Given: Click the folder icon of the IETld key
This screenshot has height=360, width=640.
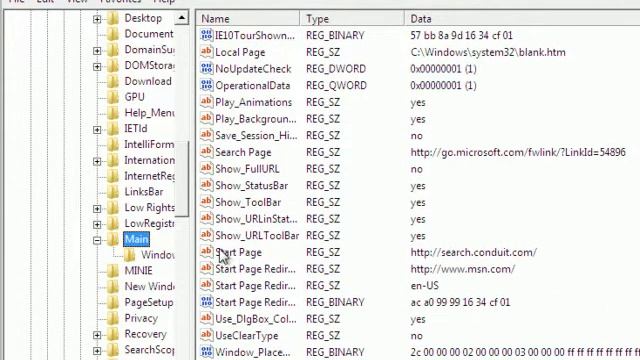Looking at the screenshot, I should pos(113,129).
